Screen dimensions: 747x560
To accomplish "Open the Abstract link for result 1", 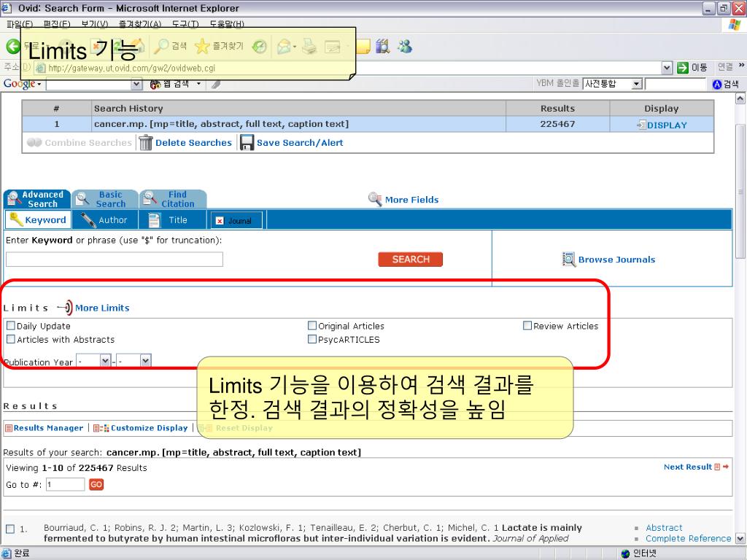I will (x=664, y=528).
